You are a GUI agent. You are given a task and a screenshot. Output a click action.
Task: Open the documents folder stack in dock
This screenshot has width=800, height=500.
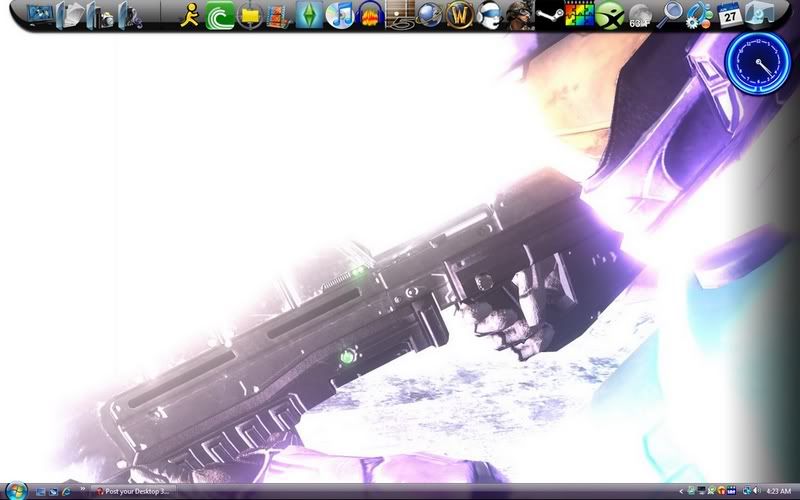point(70,15)
